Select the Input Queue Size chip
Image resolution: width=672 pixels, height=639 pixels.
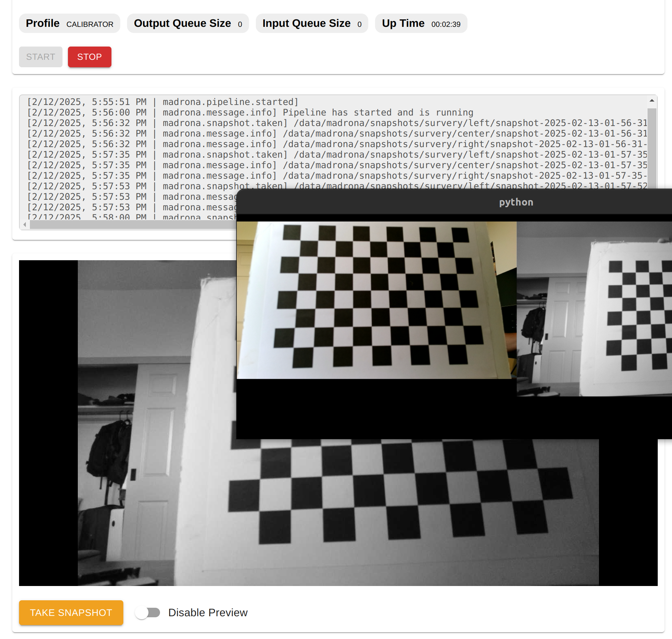[312, 23]
